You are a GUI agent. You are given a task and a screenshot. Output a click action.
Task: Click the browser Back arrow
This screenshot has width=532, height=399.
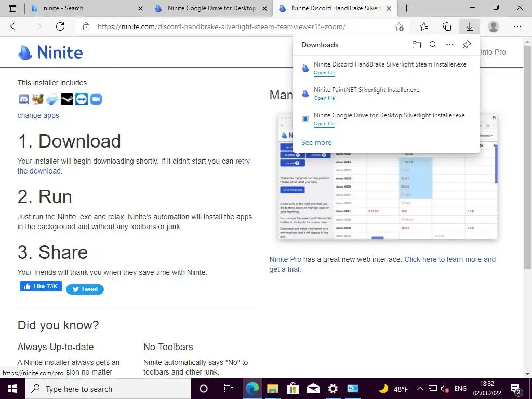14,26
